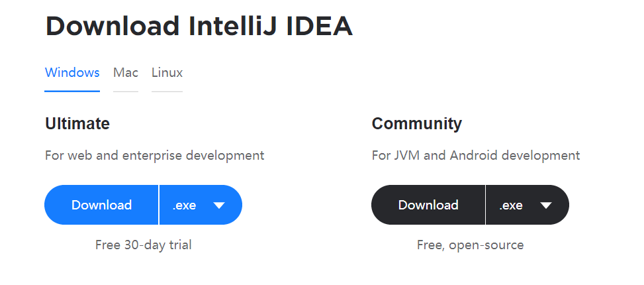Image resolution: width=644 pixels, height=285 pixels.
Task: Click the .exe label on the black Community button
Action: pyautogui.click(x=511, y=205)
